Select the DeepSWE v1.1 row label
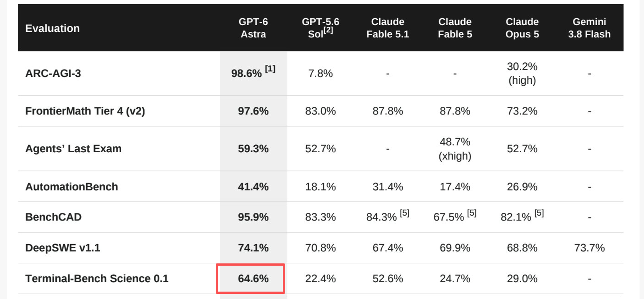 (63, 248)
